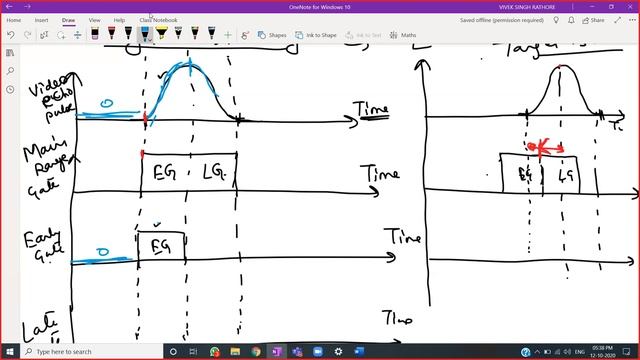Open Microsoft Teams from taskbar
Screen dimensions: 640x360
[x=297, y=351]
